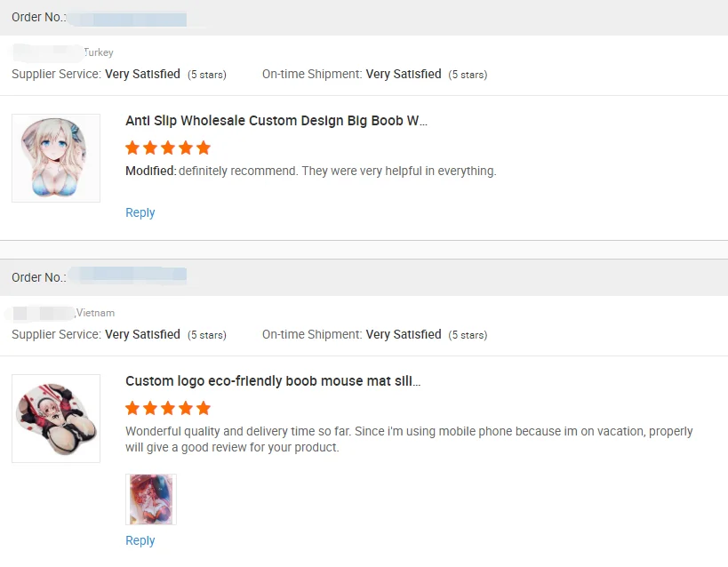Screen dimensions: 728x567
Task: Open the Anti Slip mouse pad product thumbnail
Action: point(56,158)
